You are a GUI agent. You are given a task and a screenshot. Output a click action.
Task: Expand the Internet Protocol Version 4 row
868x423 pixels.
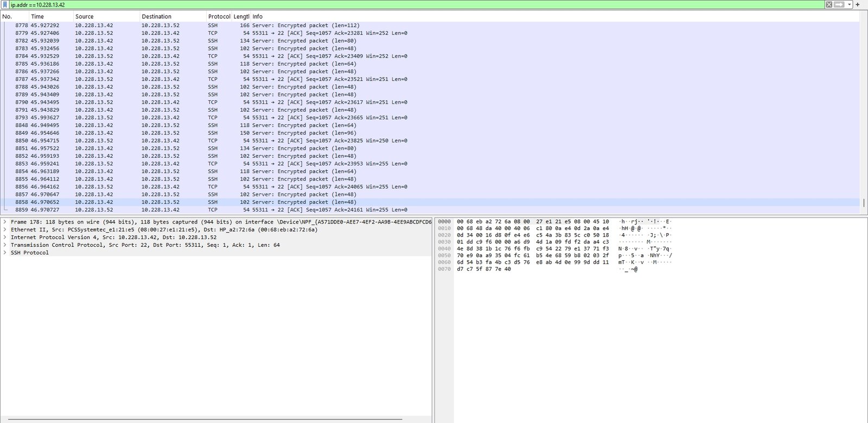[5, 237]
